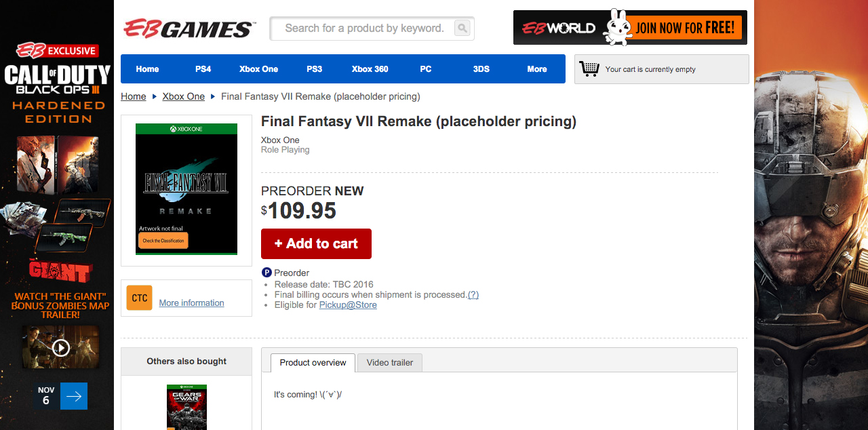Select the Product overview tab
Image resolution: width=868 pixels, height=430 pixels.
click(313, 363)
